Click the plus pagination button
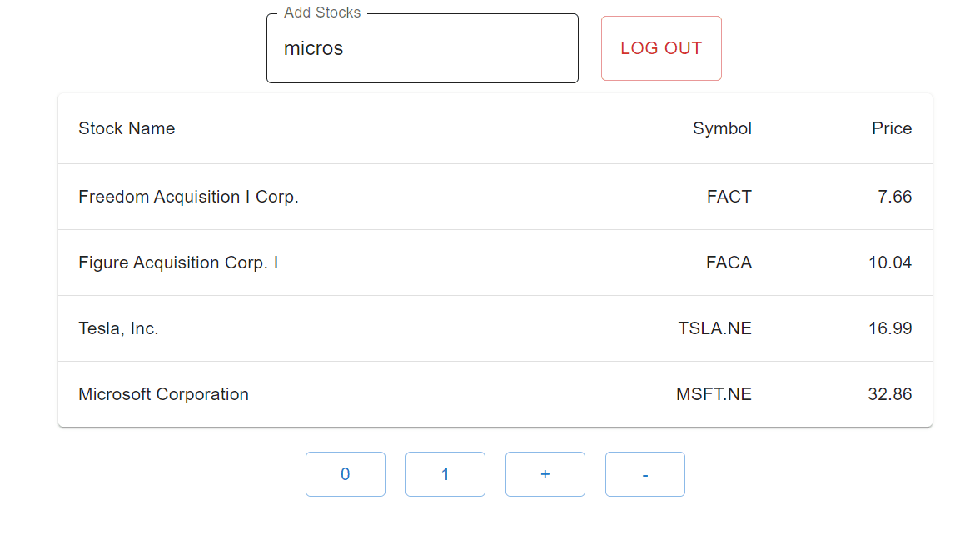The height and width of the screenshot is (560, 980). [x=545, y=474]
